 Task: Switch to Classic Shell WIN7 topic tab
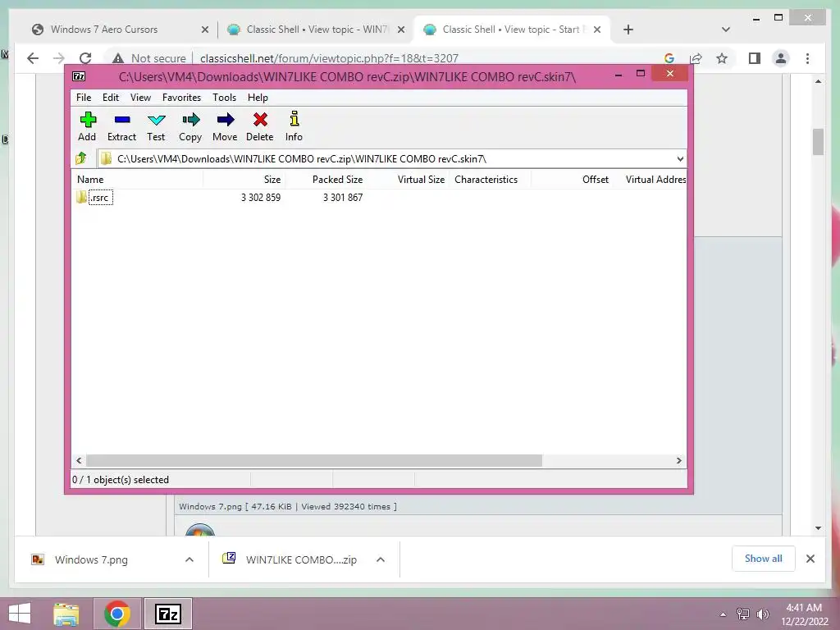tap(317, 30)
